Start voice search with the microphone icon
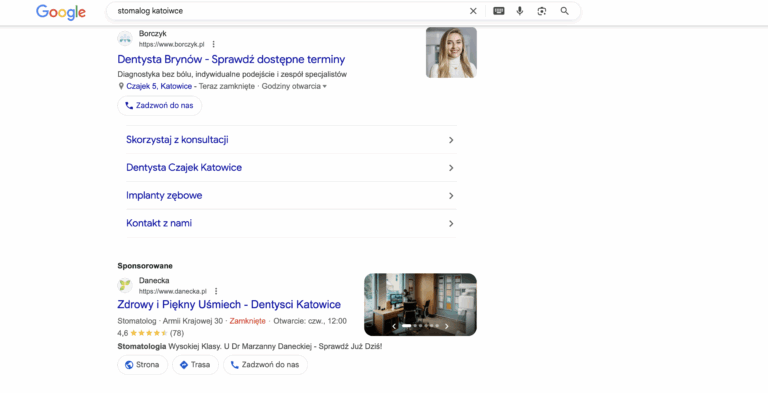The width and height of the screenshot is (768, 393). pos(520,11)
